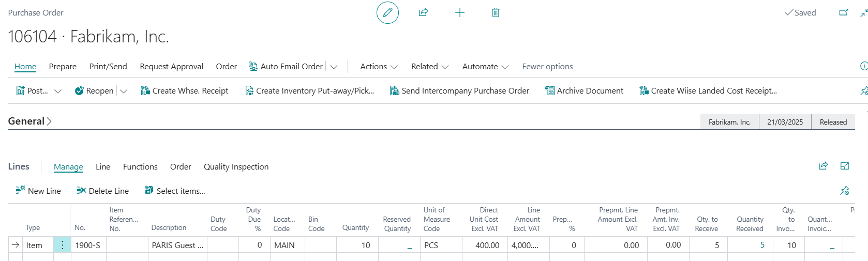
Task: Click Auto Email Order
Action: [286, 66]
